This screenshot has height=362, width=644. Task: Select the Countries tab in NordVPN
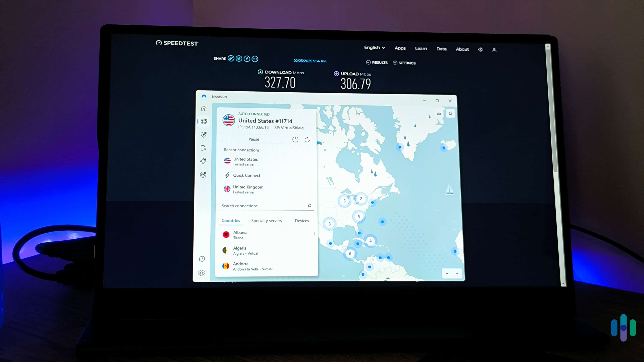pos(231,220)
